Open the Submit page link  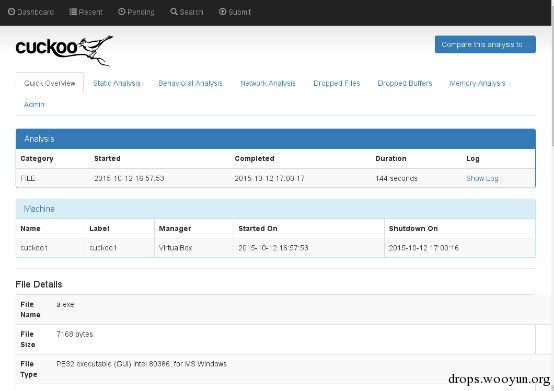[x=235, y=12]
